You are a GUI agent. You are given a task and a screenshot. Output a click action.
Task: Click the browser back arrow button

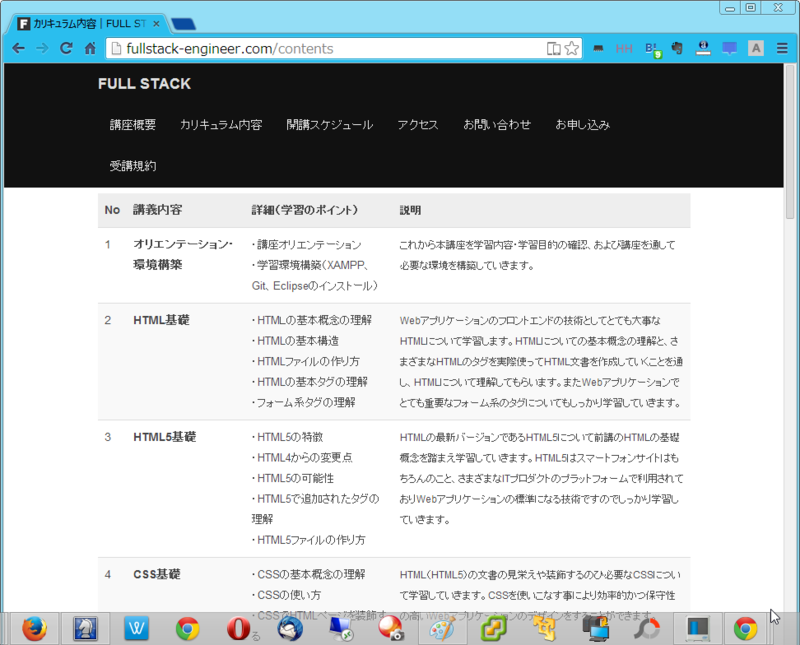click(17, 48)
